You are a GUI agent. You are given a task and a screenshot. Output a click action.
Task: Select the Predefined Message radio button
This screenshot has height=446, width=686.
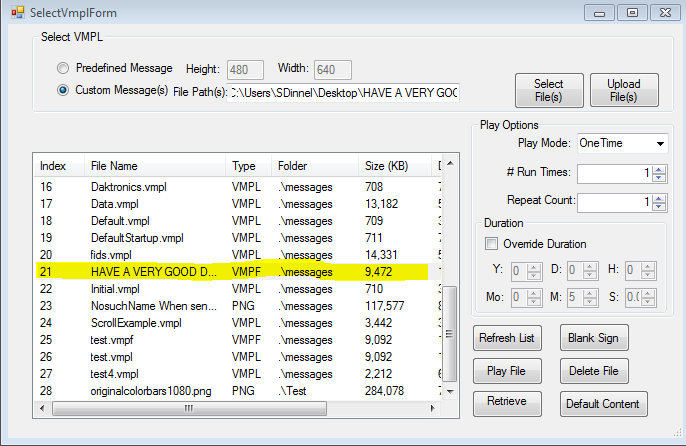(x=64, y=69)
